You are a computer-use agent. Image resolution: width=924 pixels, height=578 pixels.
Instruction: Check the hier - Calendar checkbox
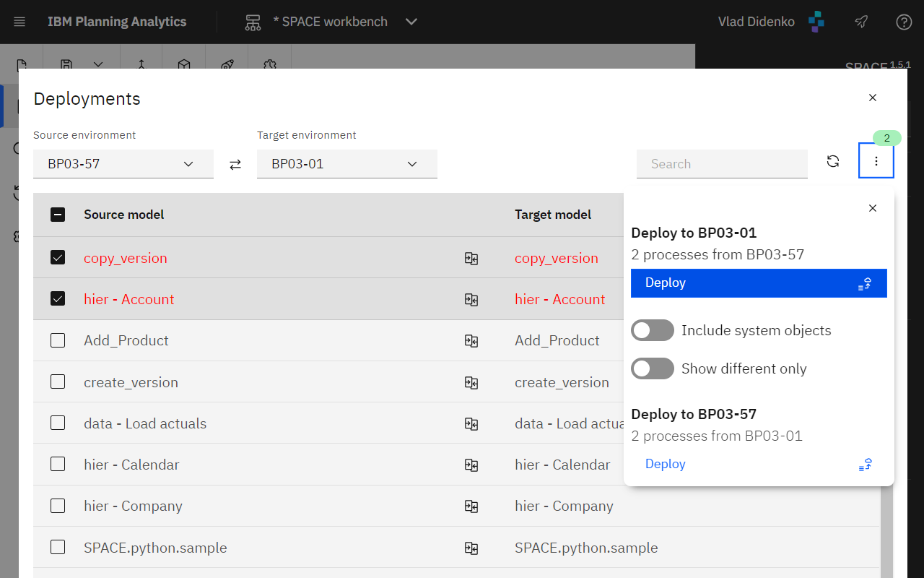pyautogui.click(x=58, y=464)
